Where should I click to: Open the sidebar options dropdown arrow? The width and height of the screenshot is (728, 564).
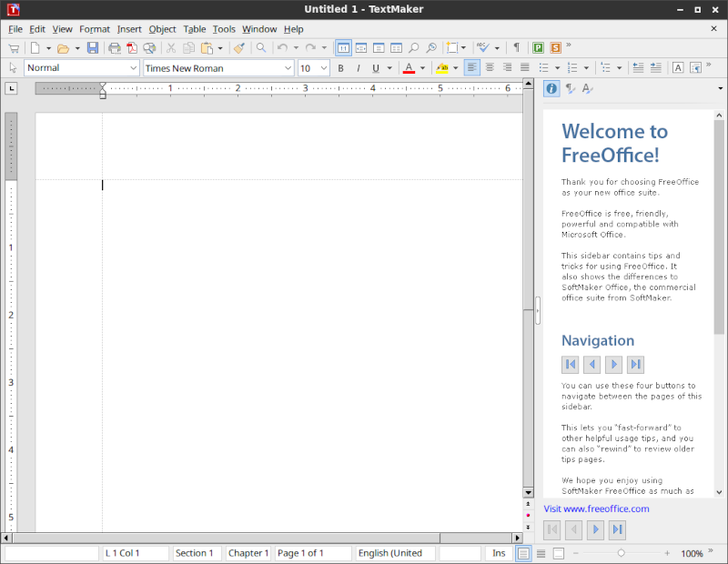pyautogui.click(x=720, y=88)
